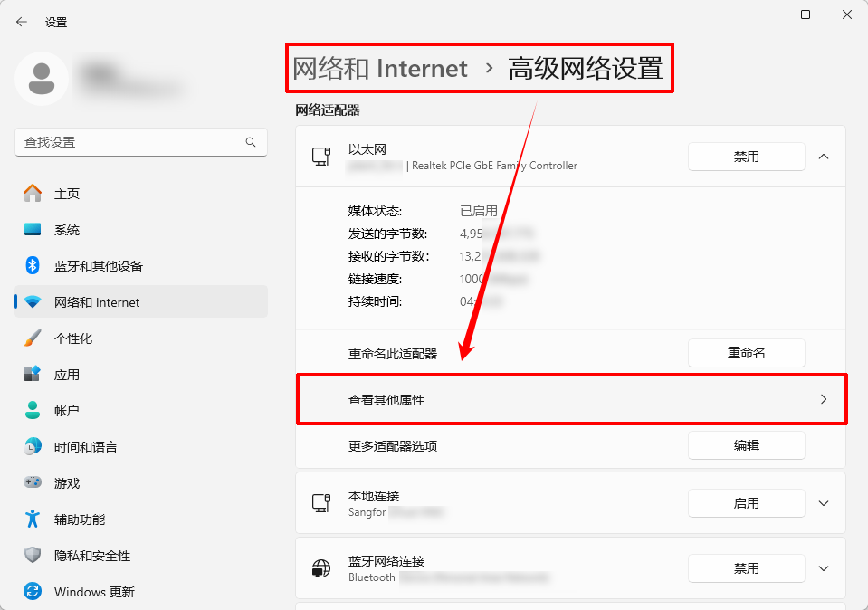
Task: Click the 本地连接 adapter icon
Action: [321, 503]
